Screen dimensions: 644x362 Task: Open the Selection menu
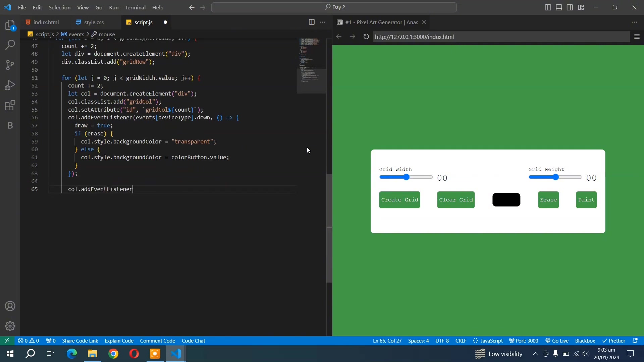[x=59, y=7]
